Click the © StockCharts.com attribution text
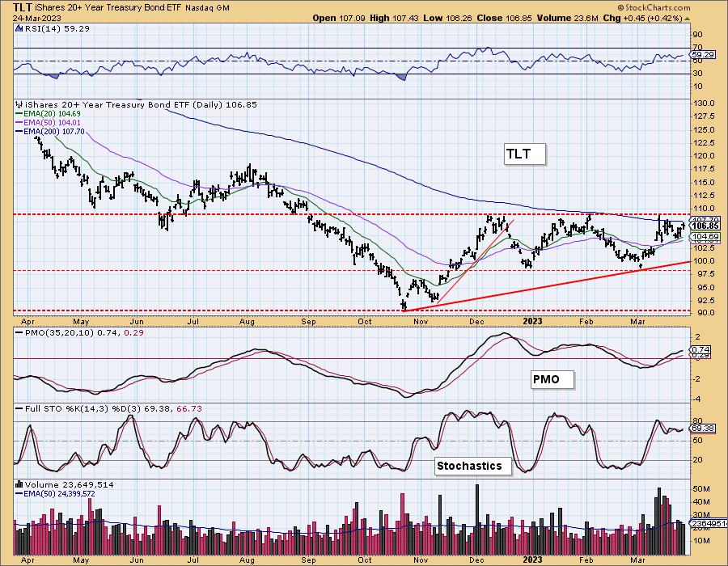 654,7
